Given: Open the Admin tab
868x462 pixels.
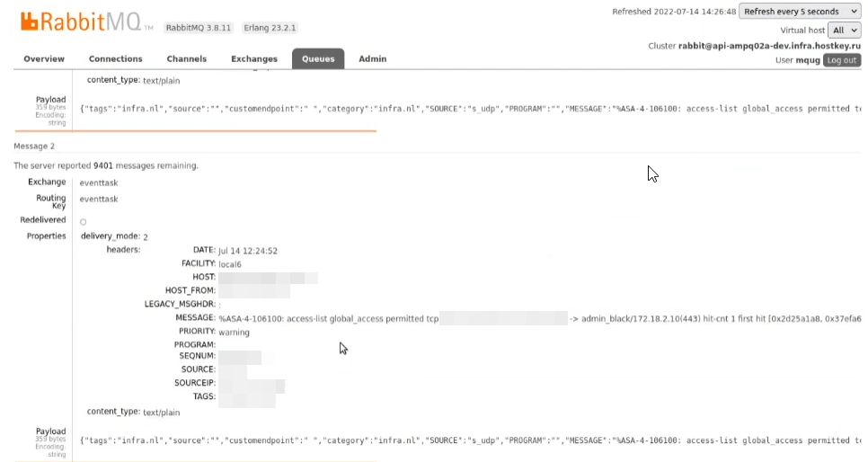Looking at the screenshot, I should point(372,59).
